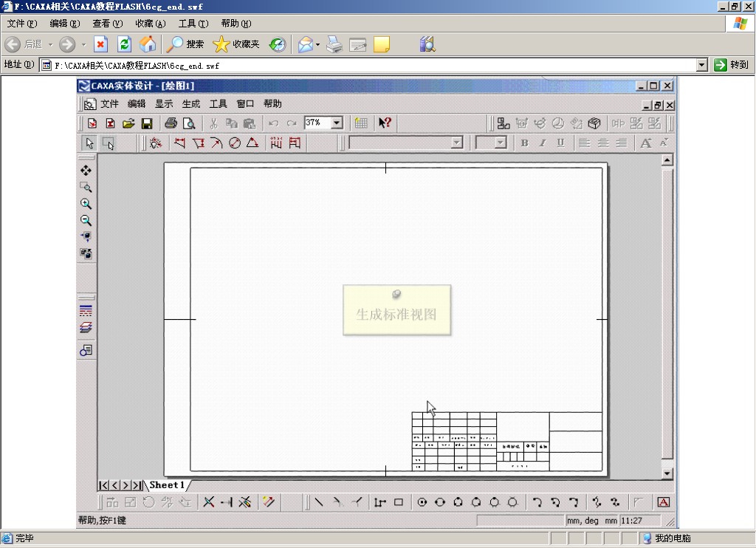Screen dimensions: 756x548
Task: Expand the browser back history arrow
Action: pos(50,44)
